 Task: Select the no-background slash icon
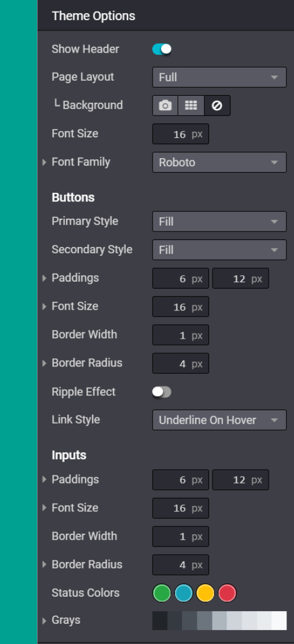(217, 106)
